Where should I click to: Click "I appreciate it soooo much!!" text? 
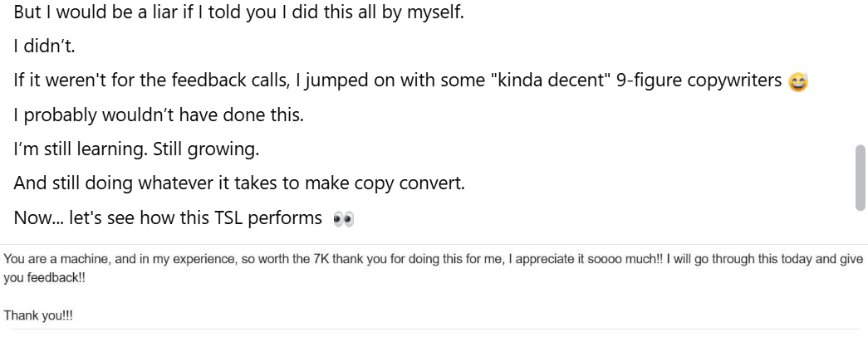(571, 260)
